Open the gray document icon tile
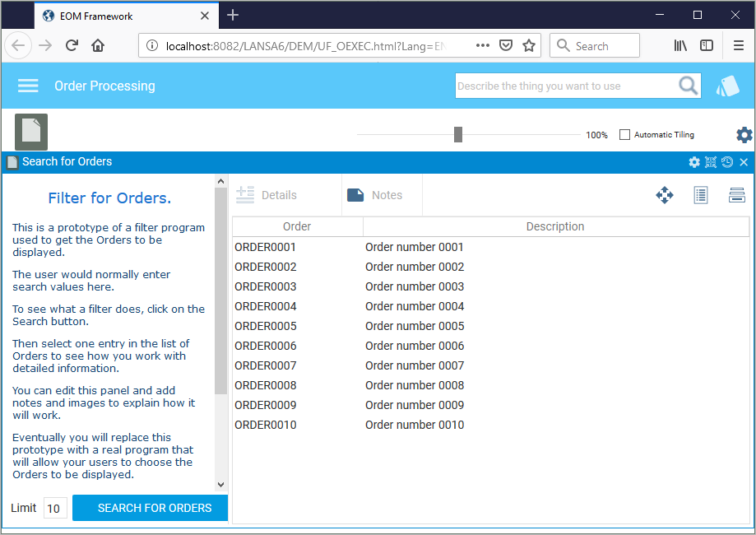The height and width of the screenshot is (535, 756). (31, 132)
